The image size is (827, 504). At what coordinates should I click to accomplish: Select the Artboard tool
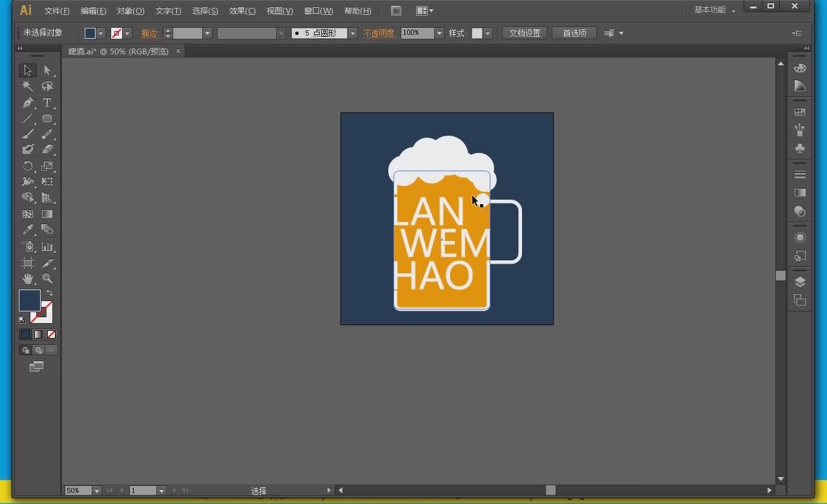tap(28, 263)
